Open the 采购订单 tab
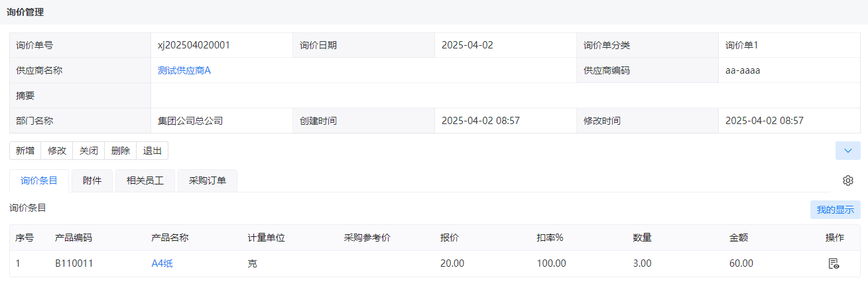The image size is (868, 284). pos(208,180)
